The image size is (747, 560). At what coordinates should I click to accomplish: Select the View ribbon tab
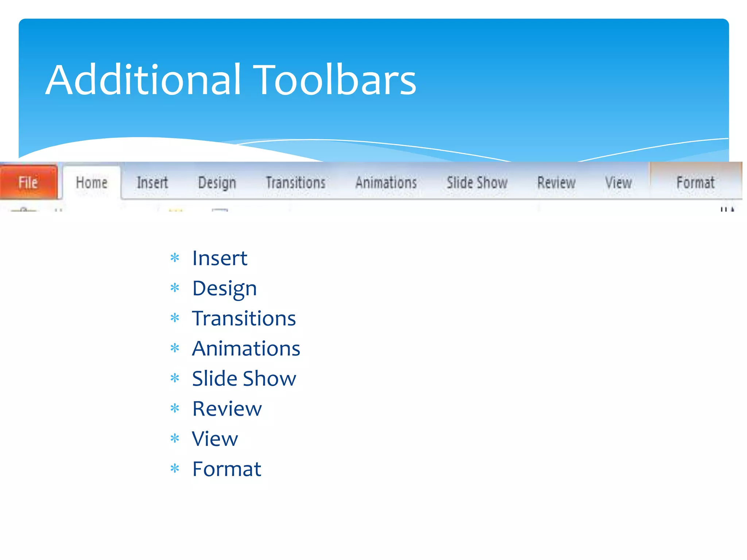(x=618, y=182)
